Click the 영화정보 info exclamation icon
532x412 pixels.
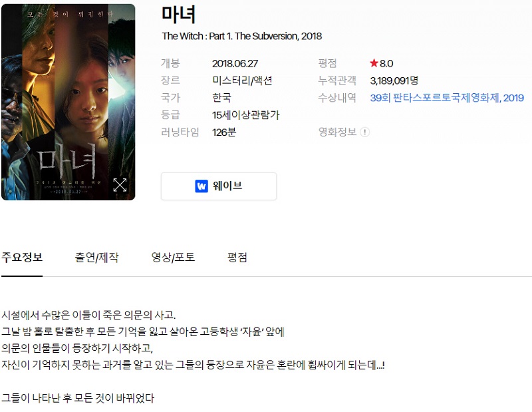tap(364, 132)
